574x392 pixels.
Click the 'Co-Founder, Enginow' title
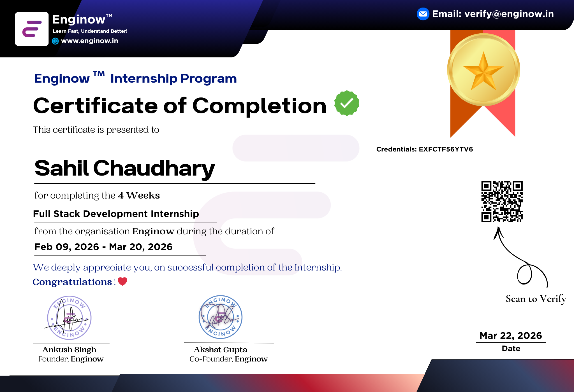(229, 359)
